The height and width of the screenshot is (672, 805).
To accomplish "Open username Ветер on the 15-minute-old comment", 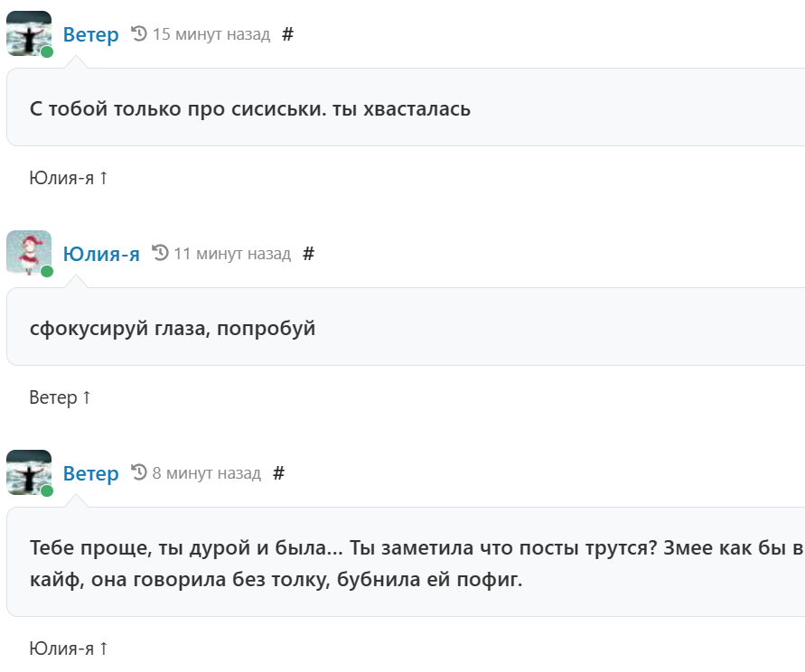I will [91, 34].
